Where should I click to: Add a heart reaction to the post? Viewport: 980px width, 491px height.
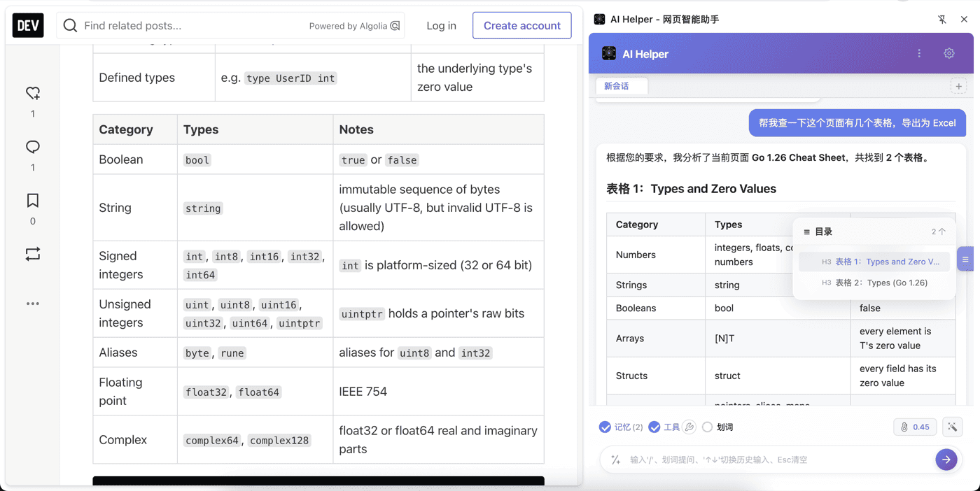(33, 93)
